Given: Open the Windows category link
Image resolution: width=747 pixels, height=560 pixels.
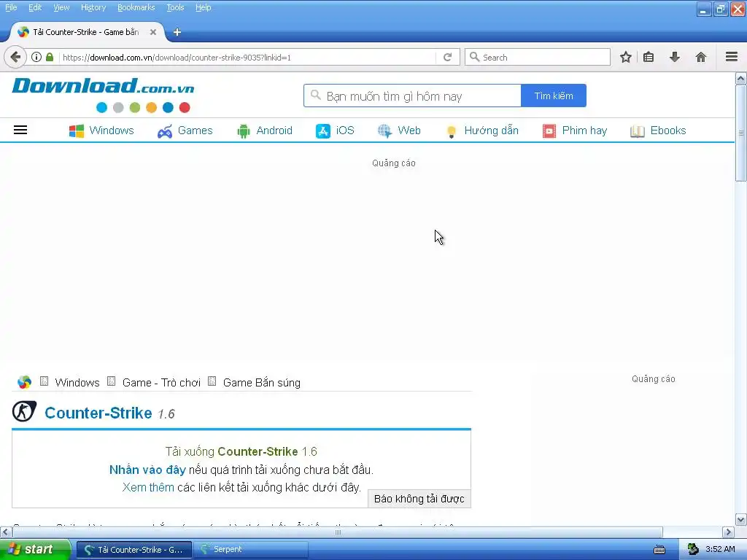Looking at the screenshot, I should [x=112, y=131].
